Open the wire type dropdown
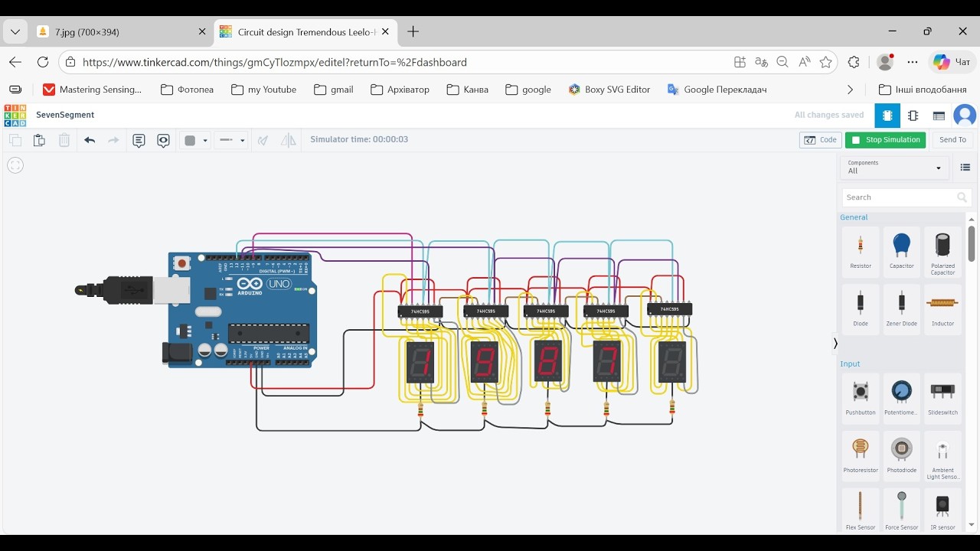 (231, 140)
